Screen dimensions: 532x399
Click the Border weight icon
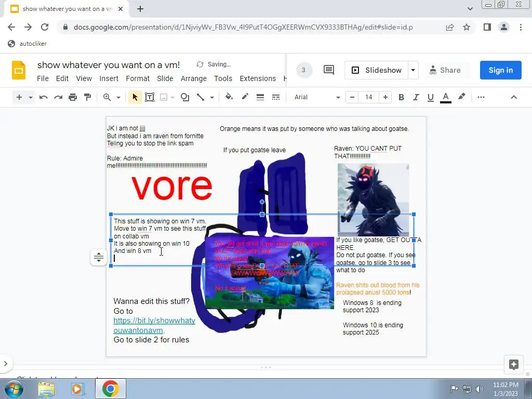point(260,97)
